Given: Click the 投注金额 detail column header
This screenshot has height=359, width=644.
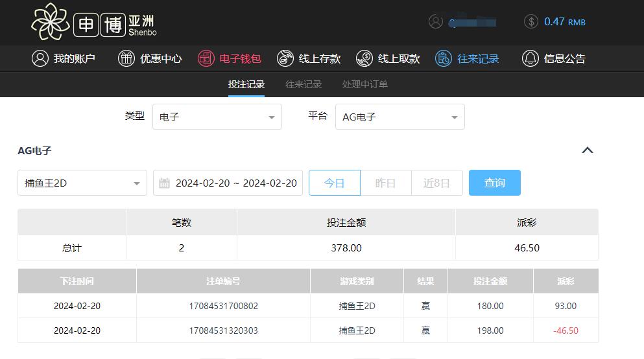Looking at the screenshot, I should [490, 281].
